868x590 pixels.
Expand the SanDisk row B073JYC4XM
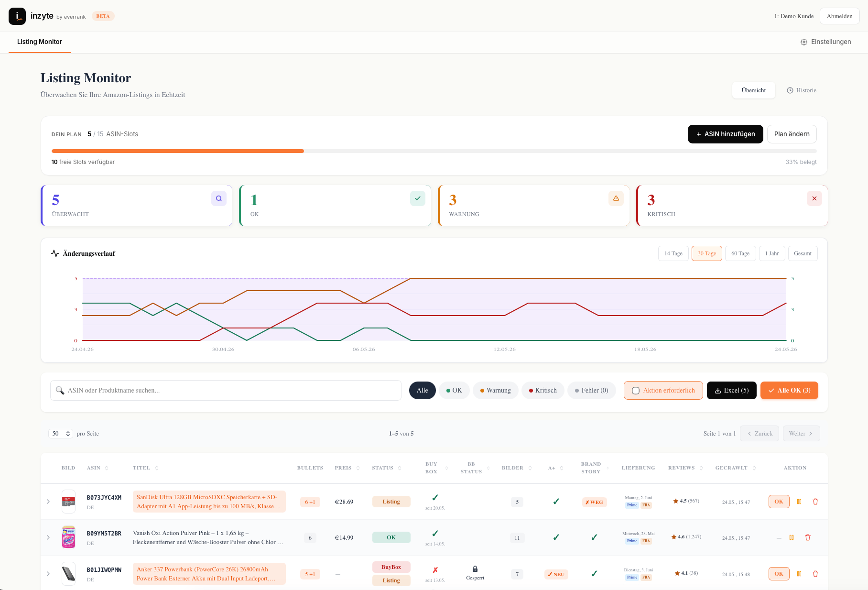pyautogui.click(x=48, y=502)
